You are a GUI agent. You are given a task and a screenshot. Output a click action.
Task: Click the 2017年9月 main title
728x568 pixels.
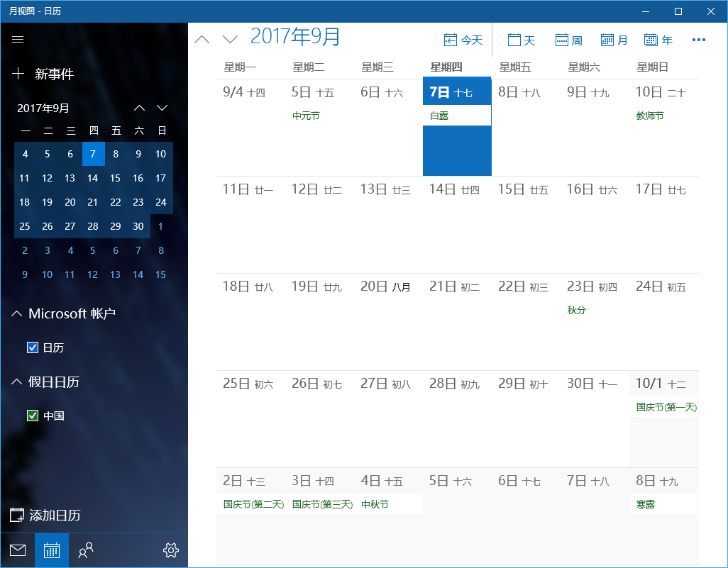tap(296, 38)
